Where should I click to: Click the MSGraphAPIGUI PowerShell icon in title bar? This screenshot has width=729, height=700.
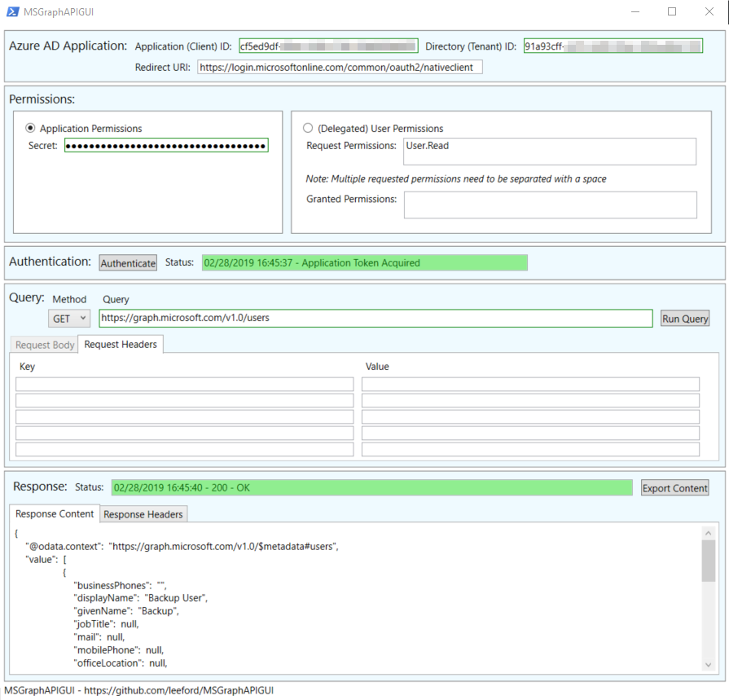click(x=12, y=11)
